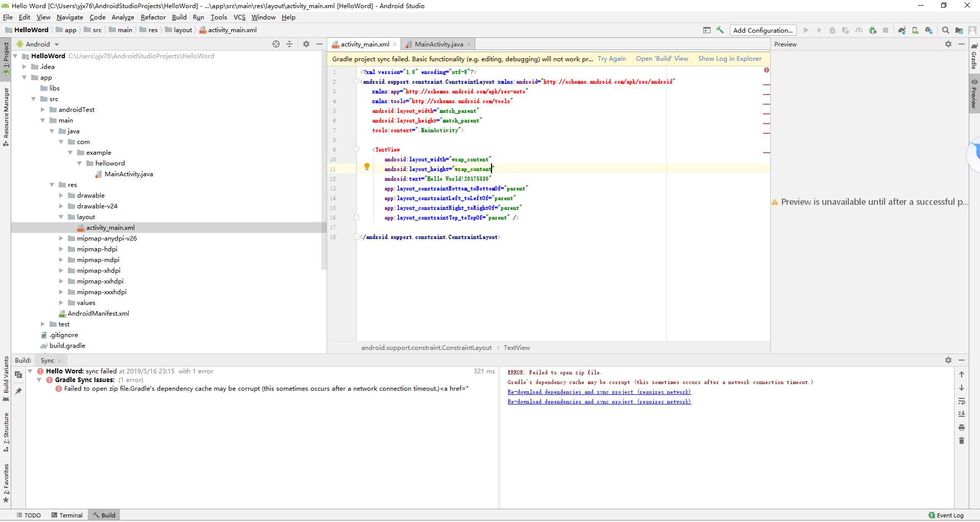Image resolution: width=980 pixels, height=522 pixels.
Task: Open the AVD Manager icon
Action: point(915,30)
